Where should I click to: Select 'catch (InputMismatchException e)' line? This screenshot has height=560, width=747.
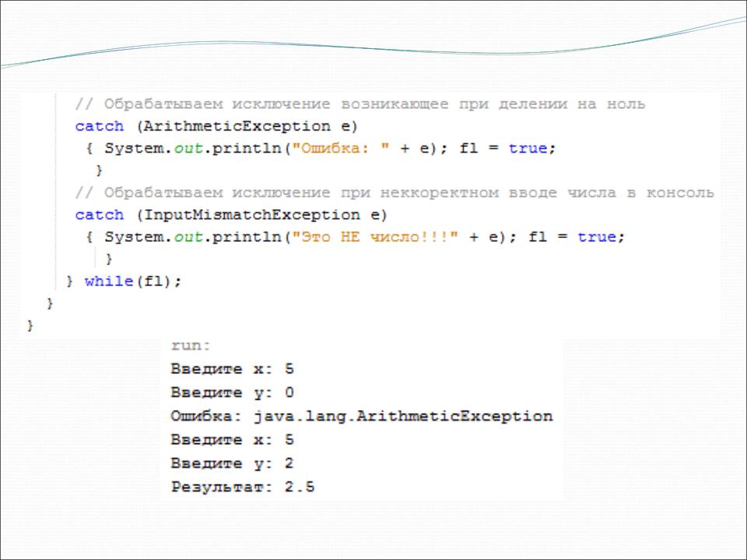click(x=231, y=215)
